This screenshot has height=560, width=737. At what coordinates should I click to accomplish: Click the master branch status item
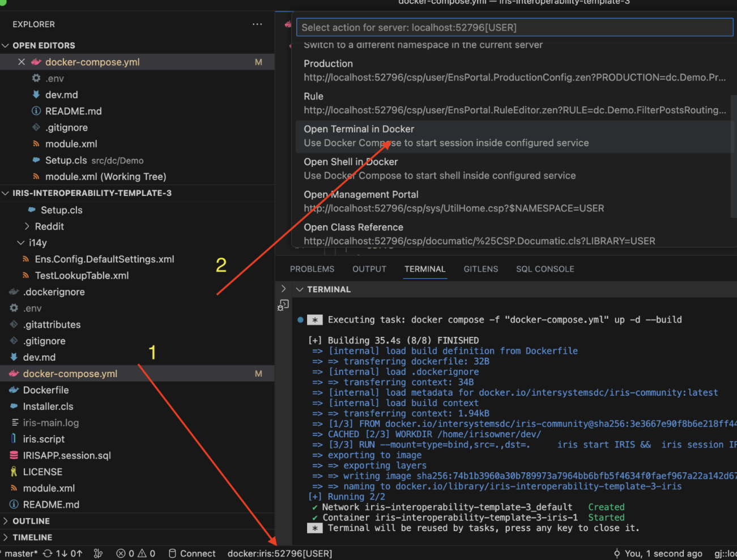click(x=22, y=553)
